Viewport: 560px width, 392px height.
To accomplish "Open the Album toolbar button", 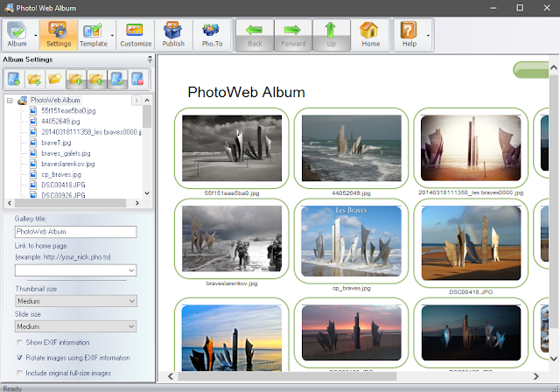I will [x=17, y=35].
